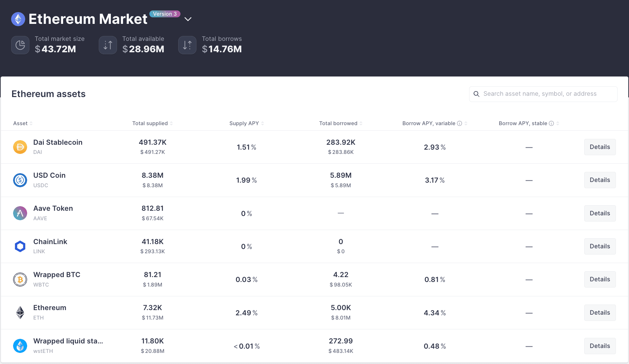Screen dimensions: 629x364
Task: Select the USD Coin asset name
Action: 49,175
